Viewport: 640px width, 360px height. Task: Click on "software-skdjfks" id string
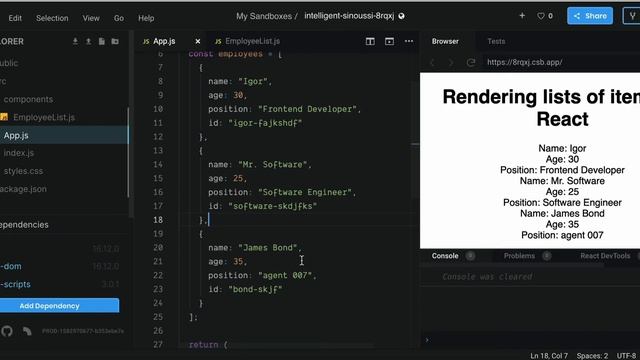273,206
